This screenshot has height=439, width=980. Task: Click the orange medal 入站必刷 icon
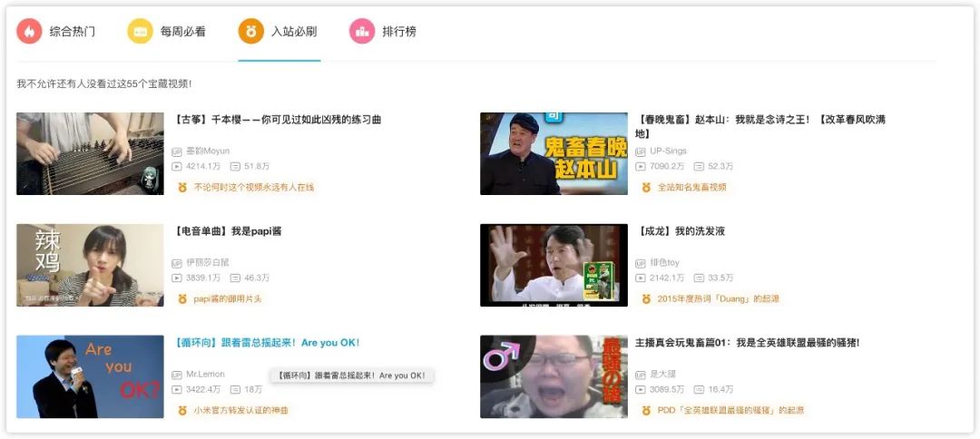tap(250, 31)
